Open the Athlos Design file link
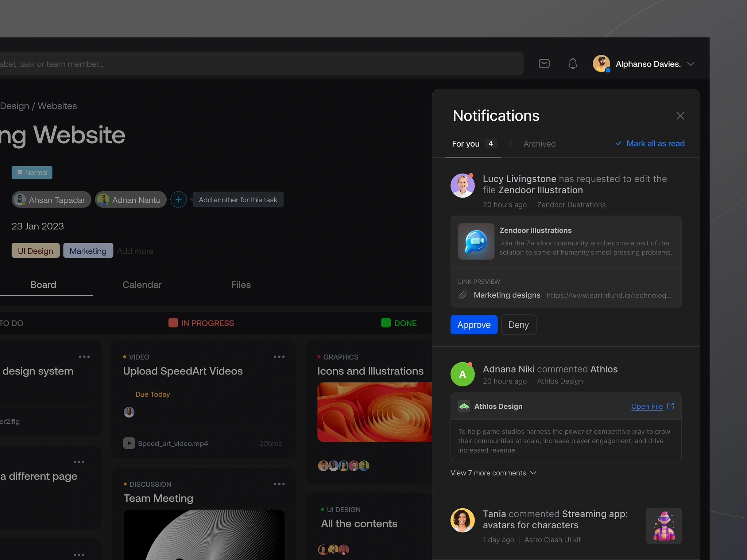 coord(647,406)
